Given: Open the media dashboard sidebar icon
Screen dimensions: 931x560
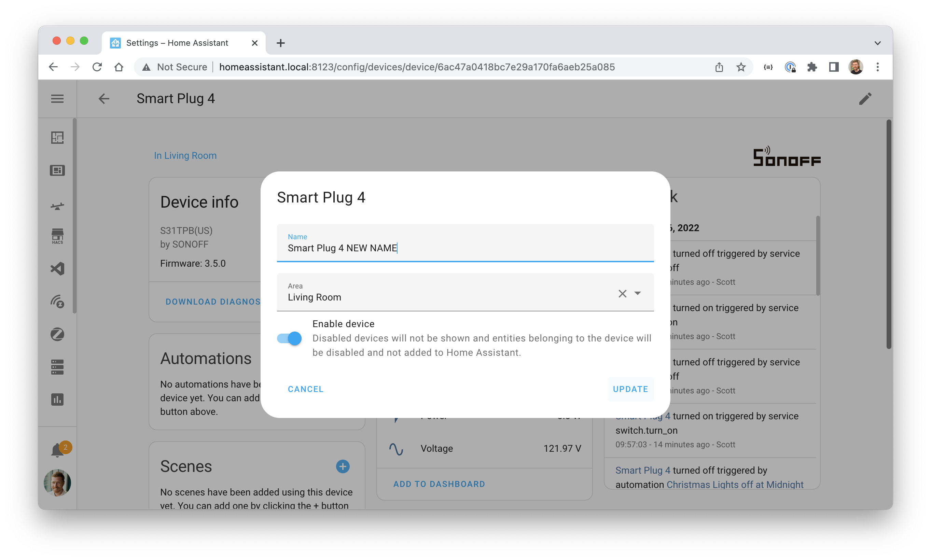Looking at the screenshot, I should pyautogui.click(x=57, y=170).
